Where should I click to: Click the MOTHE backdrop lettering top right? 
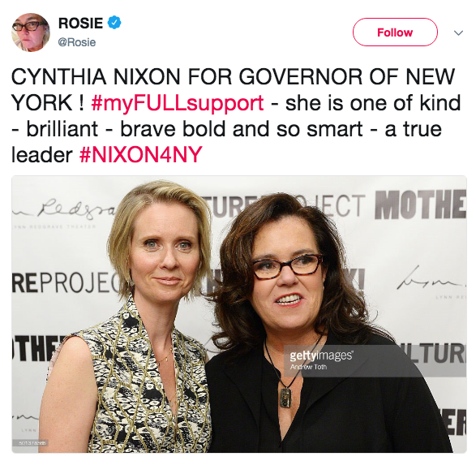coord(420,205)
